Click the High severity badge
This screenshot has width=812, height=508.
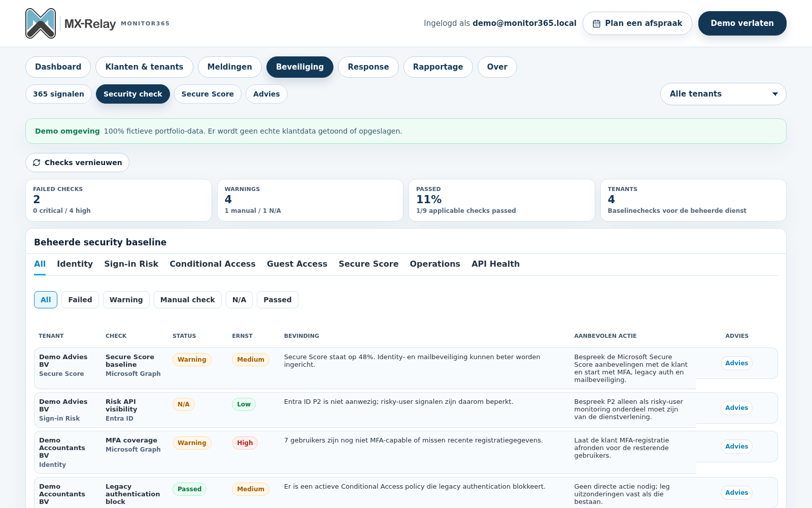coord(245,443)
